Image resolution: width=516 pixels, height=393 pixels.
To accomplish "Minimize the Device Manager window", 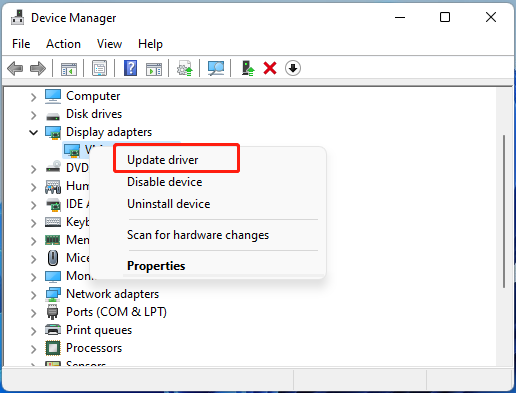I will 400,17.
